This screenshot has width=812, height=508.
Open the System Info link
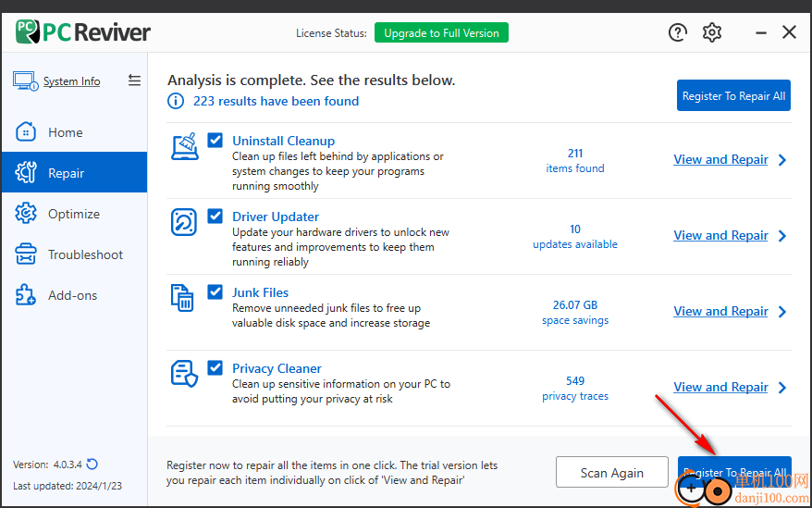tap(71, 81)
